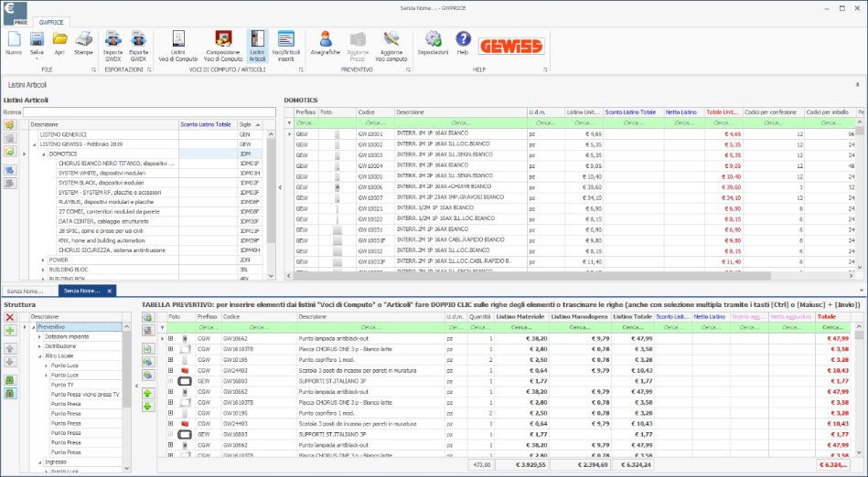
Task: Select SYSTEM WHITE, dispositivi modulari
Action: tap(101, 174)
